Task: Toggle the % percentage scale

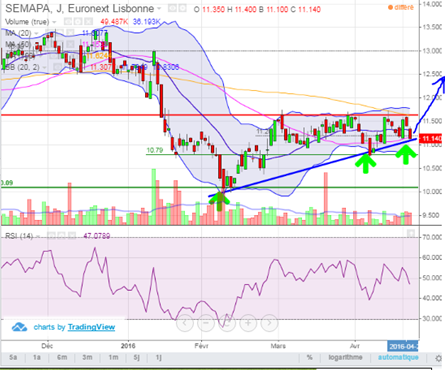Action: pyautogui.click(x=310, y=357)
